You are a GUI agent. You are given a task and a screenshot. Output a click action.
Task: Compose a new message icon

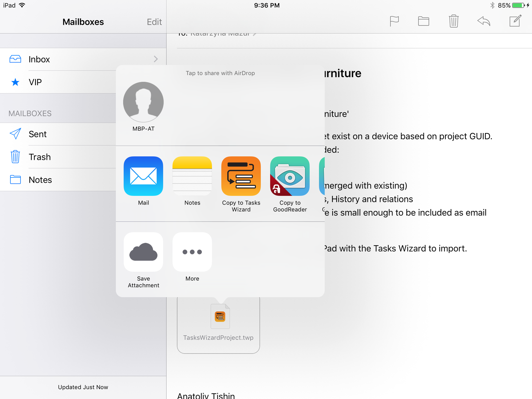click(x=515, y=21)
